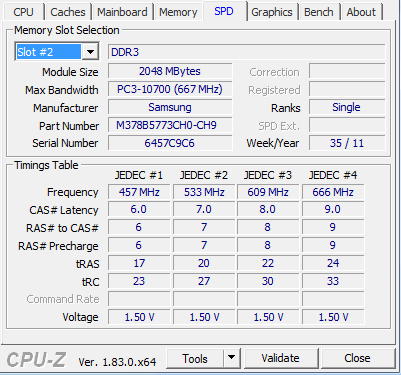This screenshot has width=401, height=375.
Task: Click the Tools button
Action: pos(195,359)
